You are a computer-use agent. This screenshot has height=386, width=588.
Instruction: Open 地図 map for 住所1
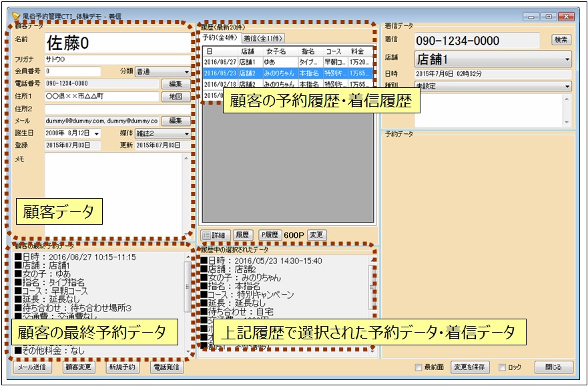coord(176,97)
